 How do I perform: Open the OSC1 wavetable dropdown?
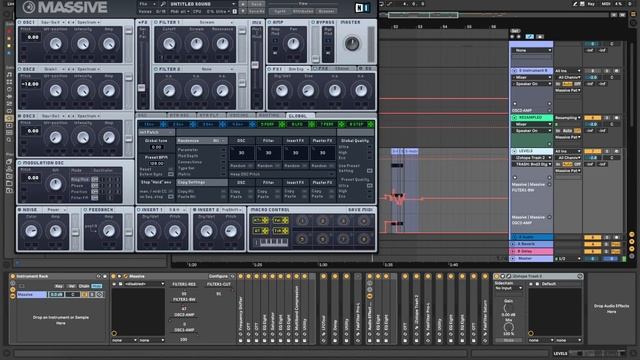(53, 22)
